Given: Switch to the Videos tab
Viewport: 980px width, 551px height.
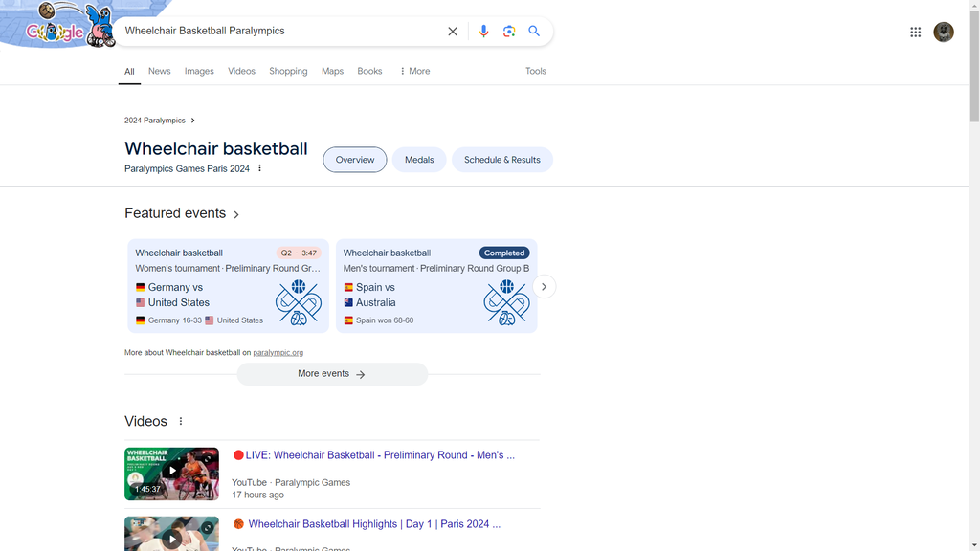Looking at the screenshot, I should [242, 71].
